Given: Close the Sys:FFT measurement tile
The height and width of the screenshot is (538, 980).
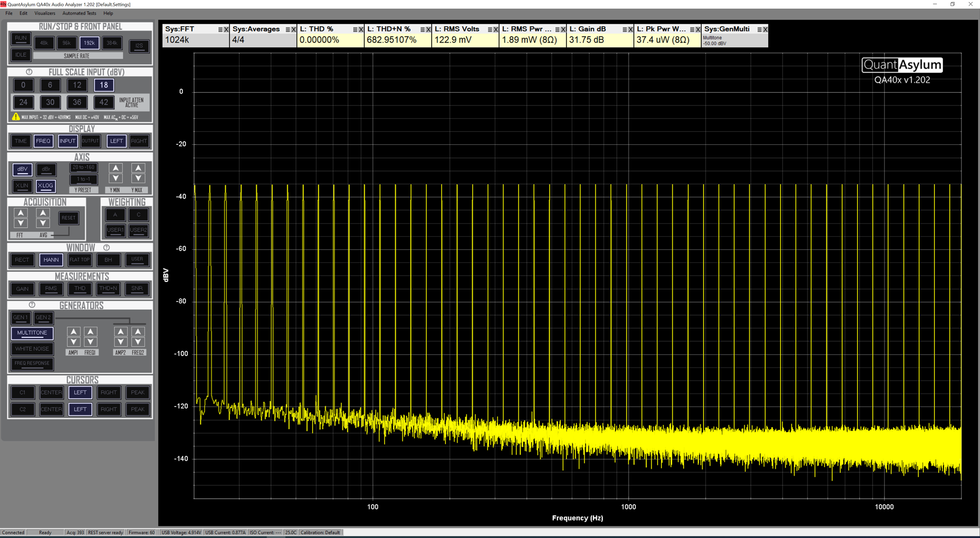Looking at the screenshot, I should click(226, 29).
